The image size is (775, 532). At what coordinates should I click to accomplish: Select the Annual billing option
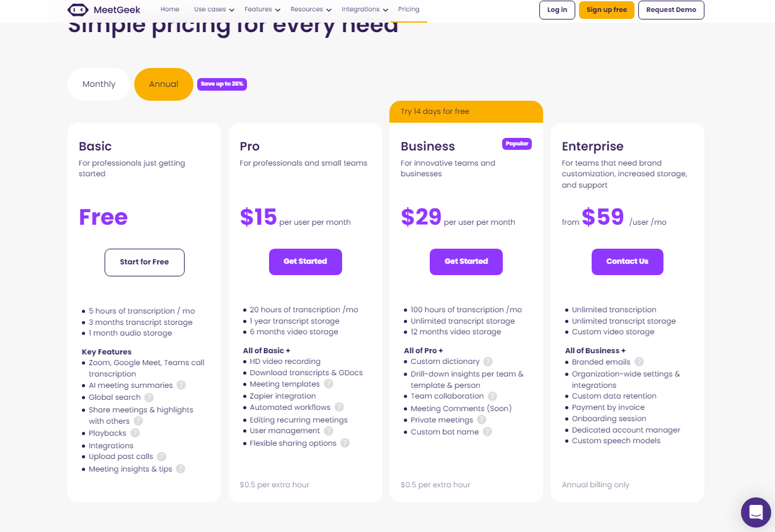coord(164,84)
